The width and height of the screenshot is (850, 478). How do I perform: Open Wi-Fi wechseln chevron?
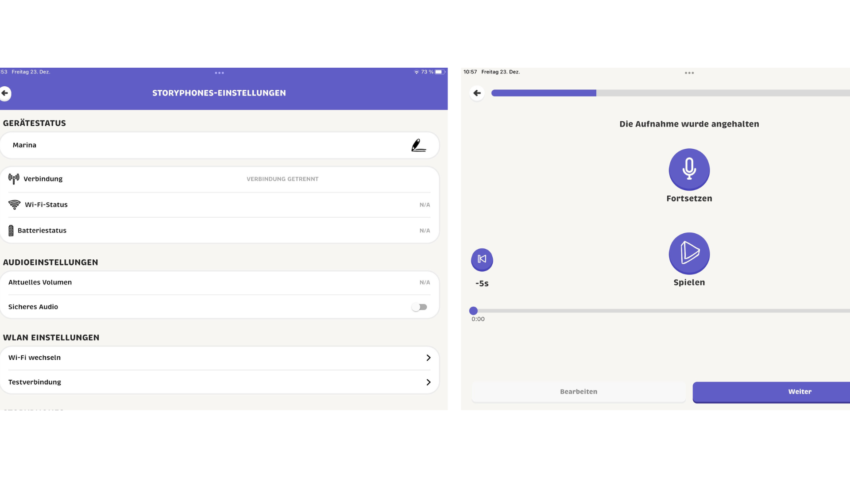coord(428,358)
